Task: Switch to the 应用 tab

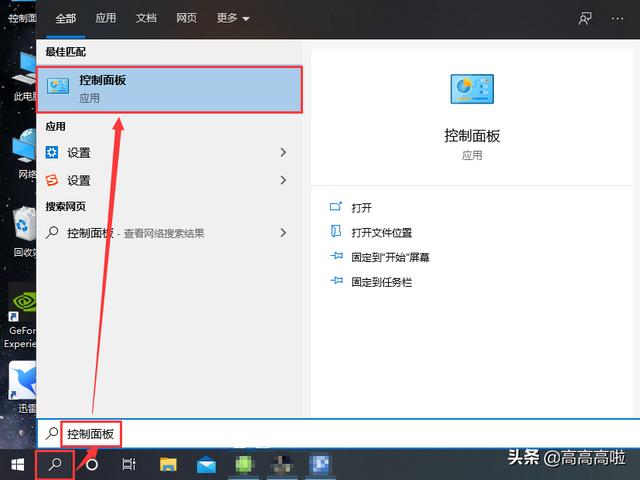Action: pos(106,18)
